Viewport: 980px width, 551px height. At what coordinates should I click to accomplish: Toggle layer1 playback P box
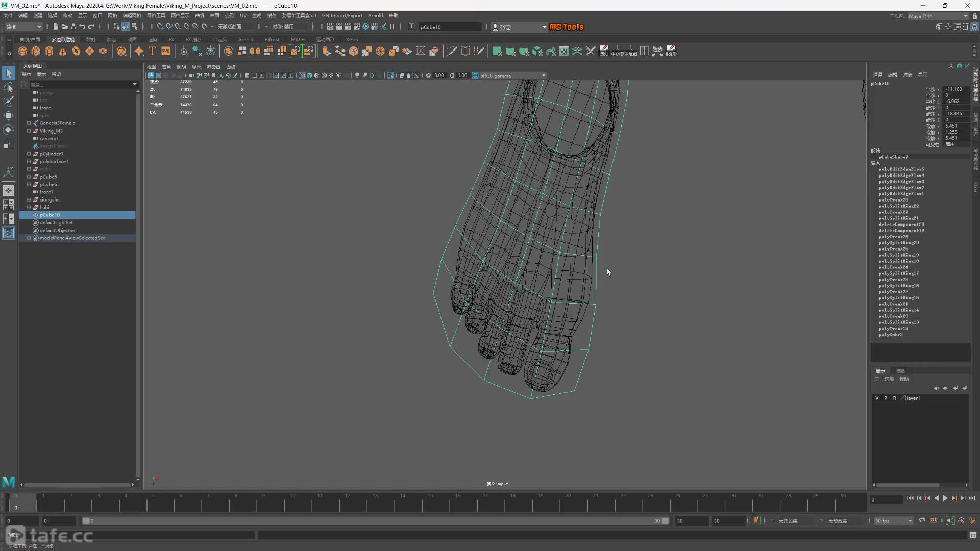886,398
